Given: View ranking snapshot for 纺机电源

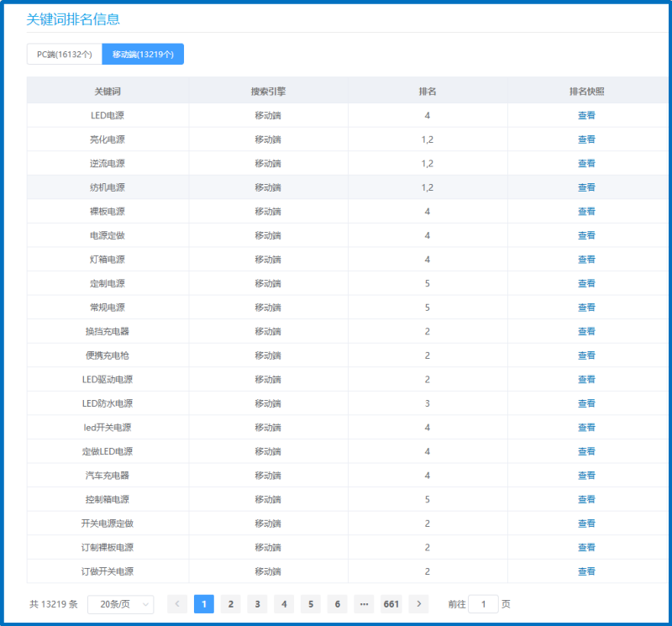Looking at the screenshot, I should [x=586, y=187].
